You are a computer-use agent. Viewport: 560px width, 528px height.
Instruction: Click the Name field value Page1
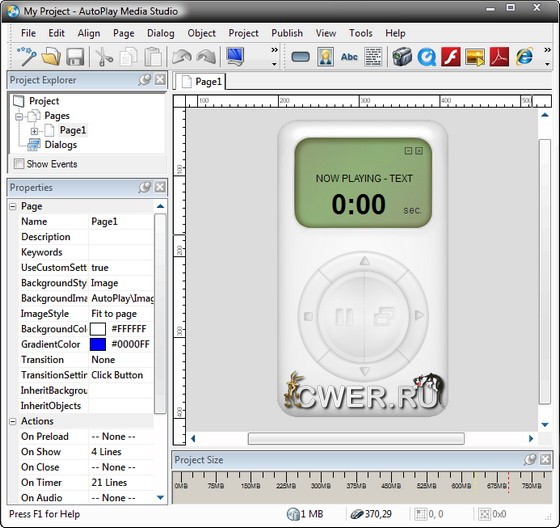[104, 221]
